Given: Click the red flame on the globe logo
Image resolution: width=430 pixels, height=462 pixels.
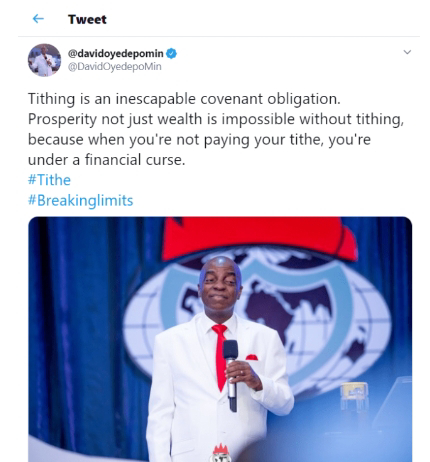Looking at the screenshot, I should 260,237.
